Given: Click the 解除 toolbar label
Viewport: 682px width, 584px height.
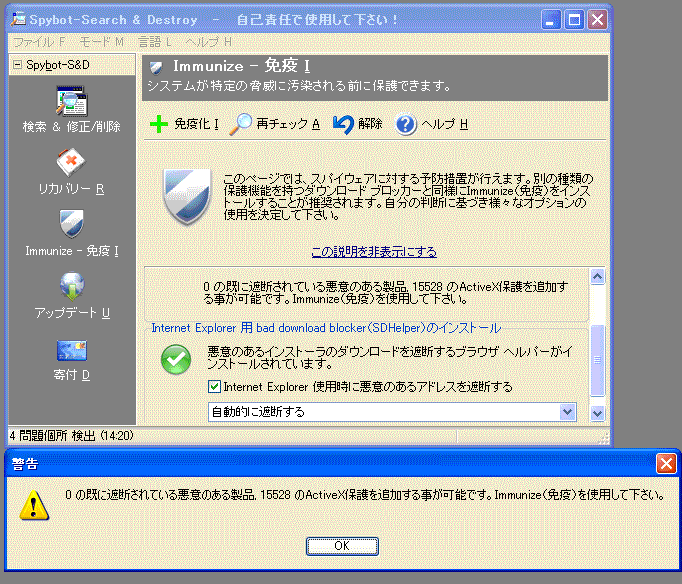Looking at the screenshot, I should (x=370, y=124).
